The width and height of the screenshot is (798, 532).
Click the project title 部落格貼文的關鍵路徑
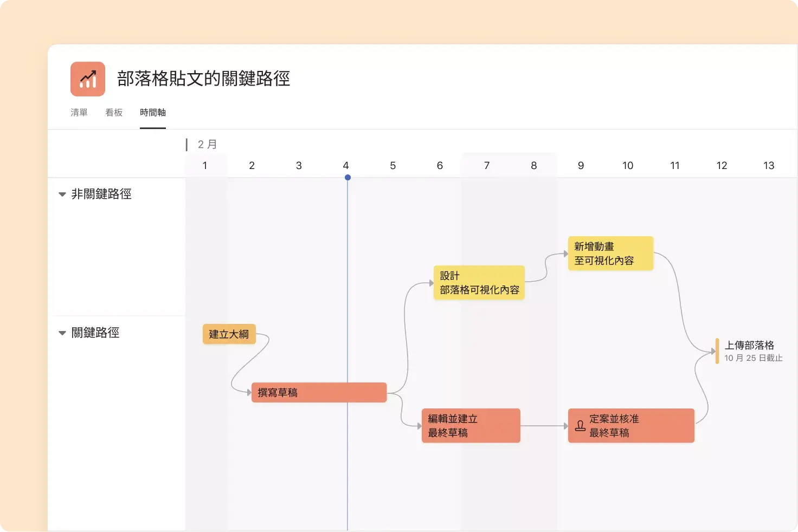tap(204, 79)
